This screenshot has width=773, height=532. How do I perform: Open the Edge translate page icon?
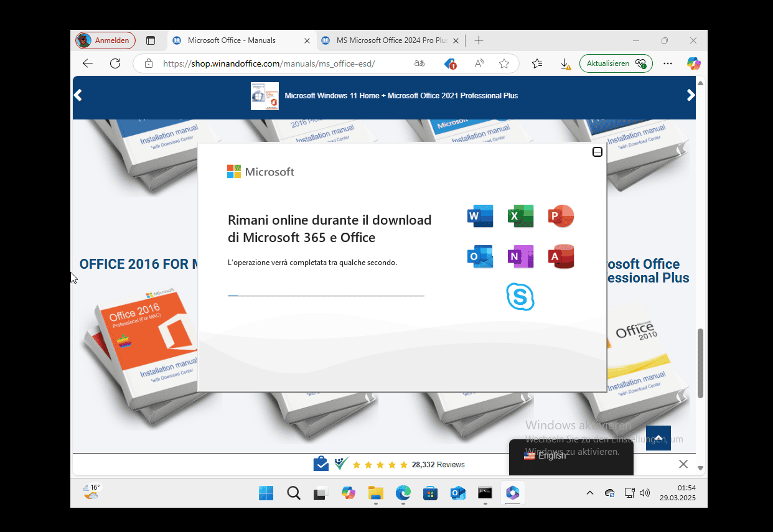click(x=419, y=63)
